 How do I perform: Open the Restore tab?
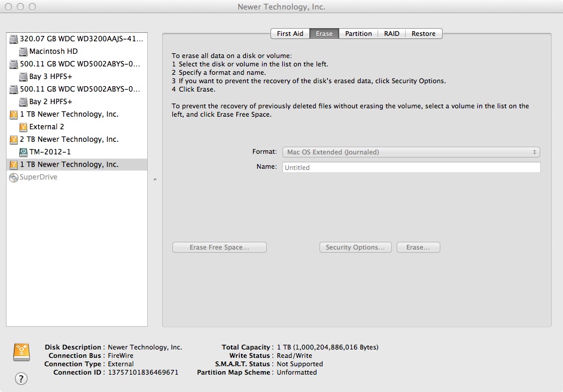424,34
